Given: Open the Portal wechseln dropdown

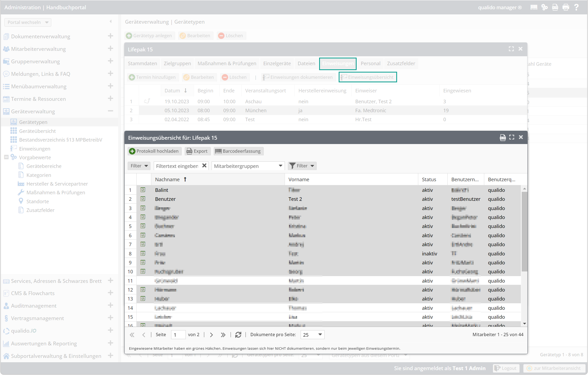Looking at the screenshot, I should pos(28,22).
